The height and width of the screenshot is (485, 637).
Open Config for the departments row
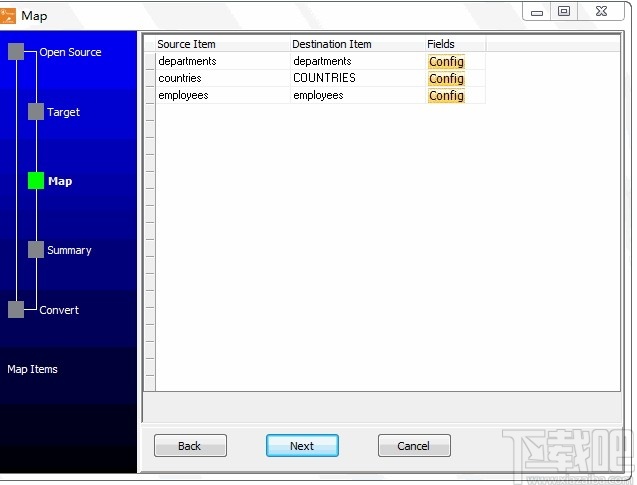(x=446, y=62)
